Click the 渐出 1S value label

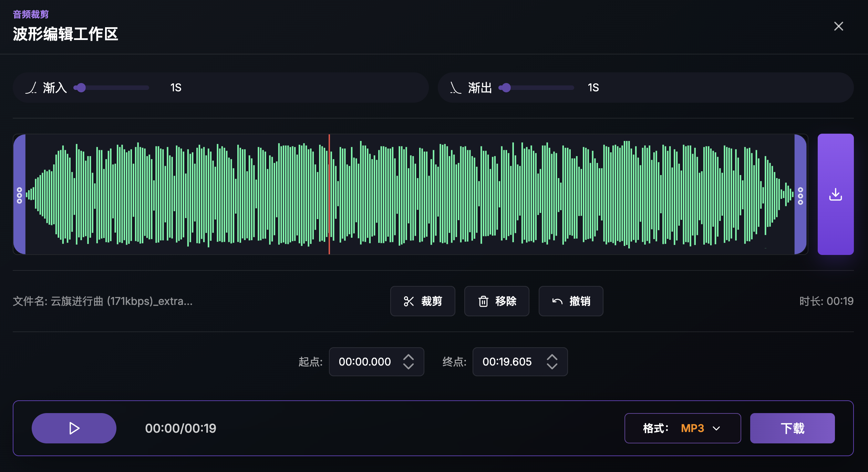point(593,88)
